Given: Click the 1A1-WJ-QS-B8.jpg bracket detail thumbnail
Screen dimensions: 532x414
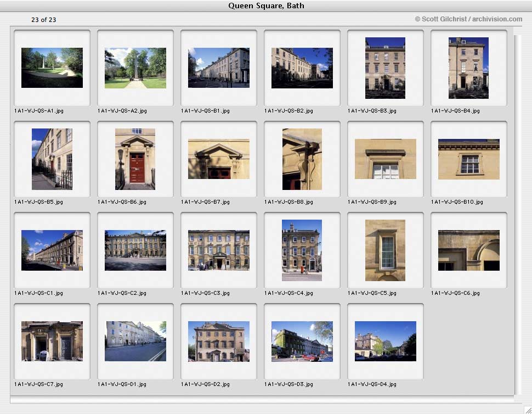Looking at the screenshot, I should tap(302, 159).
